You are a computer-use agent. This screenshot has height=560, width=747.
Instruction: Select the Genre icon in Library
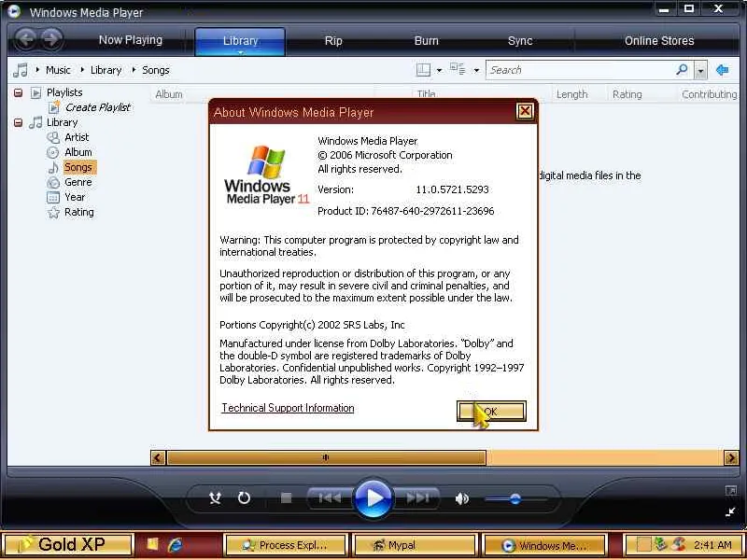tap(53, 182)
